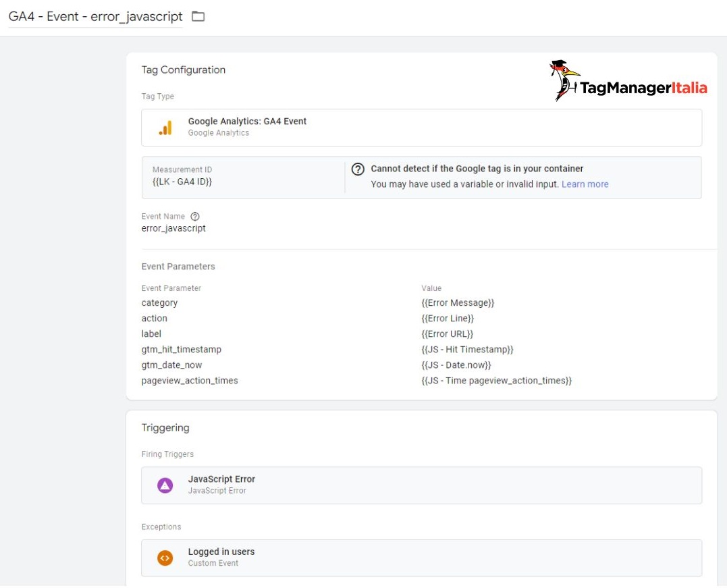This screenshot has width=727, height=588.
Task: Click the folder icon beside tag name
Action: [x=198, y=16]
